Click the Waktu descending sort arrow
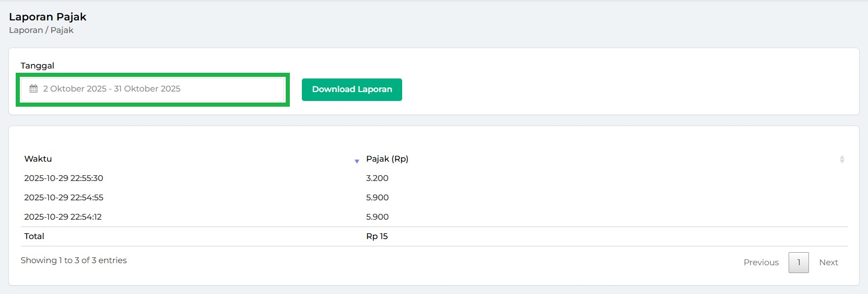 pyautogui.click(x=357, y=161)
